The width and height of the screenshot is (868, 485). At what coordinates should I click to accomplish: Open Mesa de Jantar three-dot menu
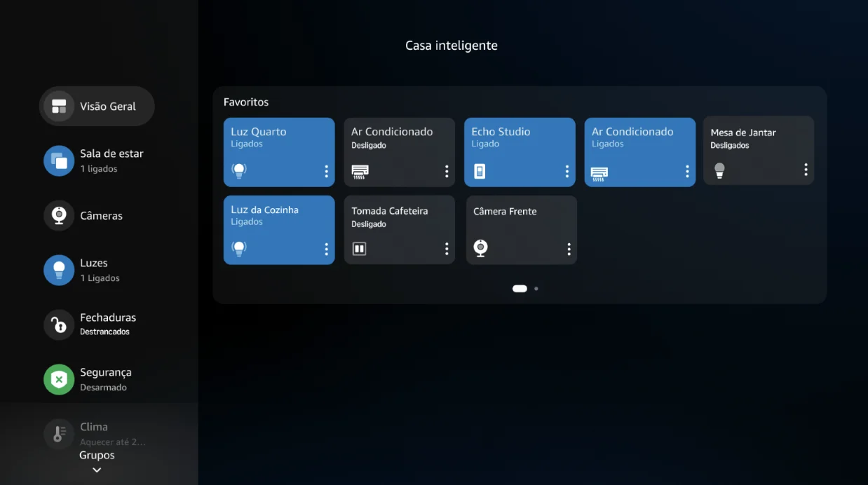pyautogui.click(x=806, y=170)
